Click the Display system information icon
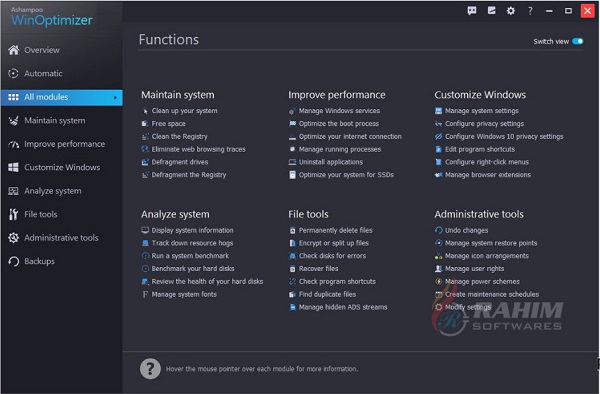The height and width of the screenshot is (394, 600). [145, 230]
